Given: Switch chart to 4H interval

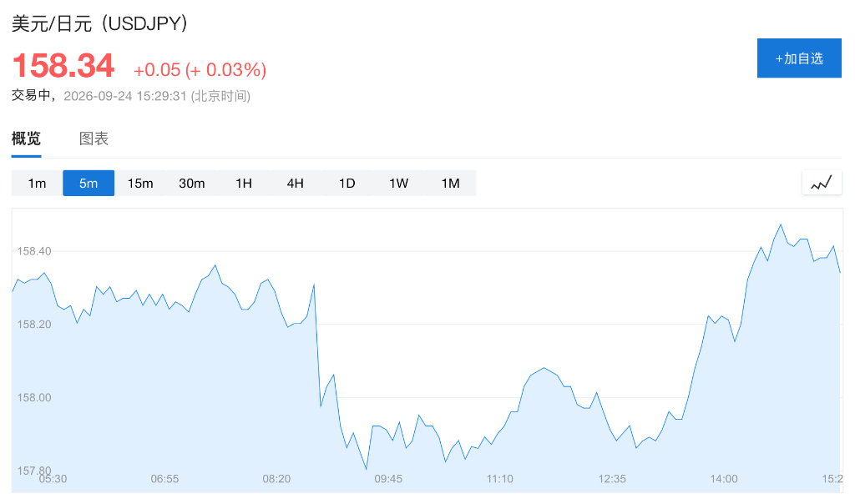Looking at the screenshot, I should [x=295, y=183].
